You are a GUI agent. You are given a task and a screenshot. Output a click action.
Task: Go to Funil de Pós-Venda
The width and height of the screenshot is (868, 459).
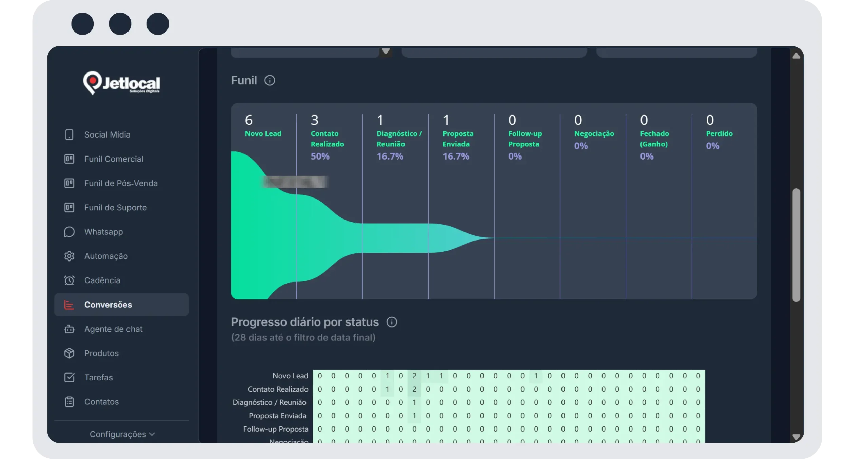pos(121,183)
